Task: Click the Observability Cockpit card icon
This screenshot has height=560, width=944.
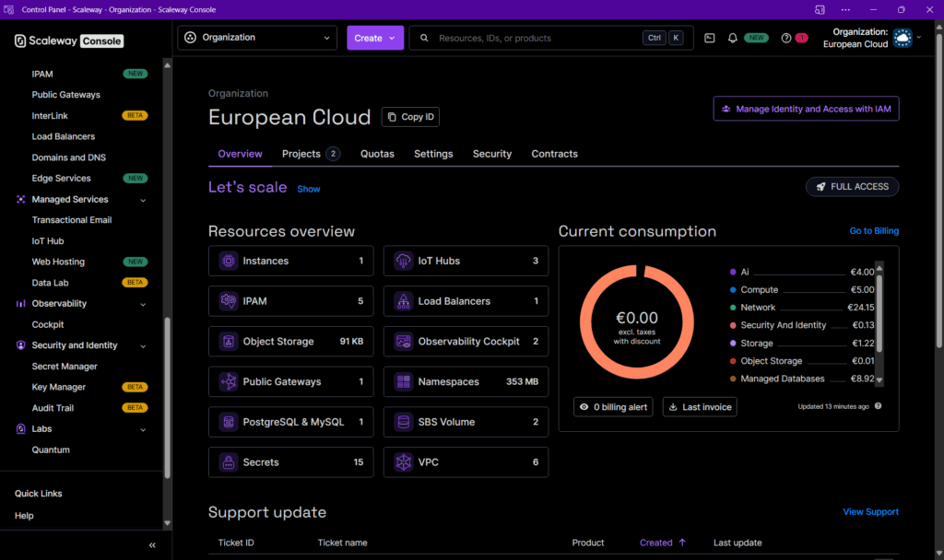Action: [404, 342]
